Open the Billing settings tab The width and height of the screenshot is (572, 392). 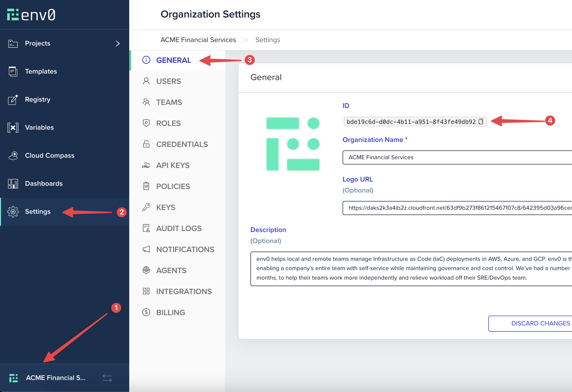pyautogui.click(x=170, y=313)
